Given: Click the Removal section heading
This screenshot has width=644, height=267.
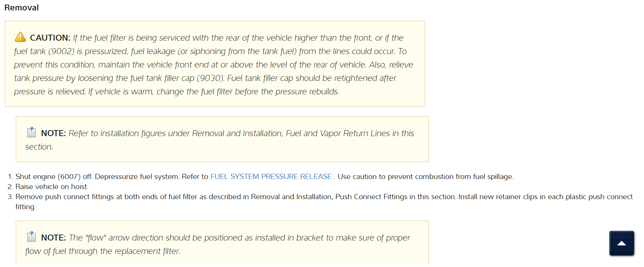Looking at the screenshot, I should (22, 8).
